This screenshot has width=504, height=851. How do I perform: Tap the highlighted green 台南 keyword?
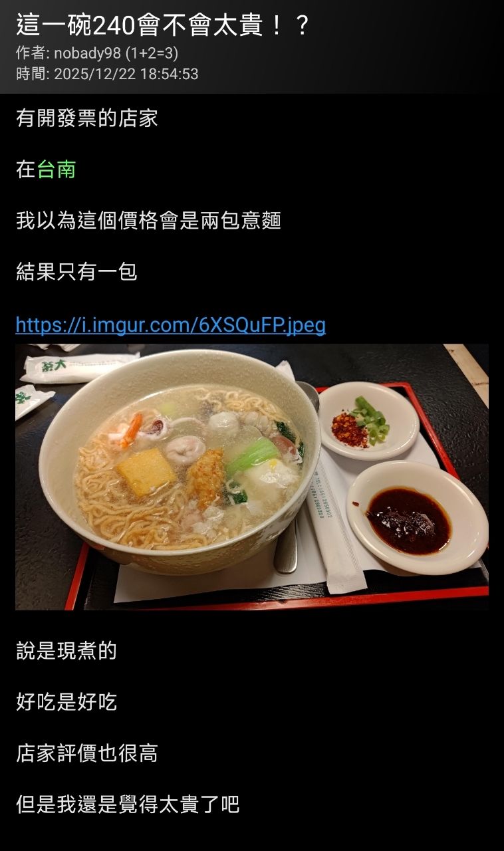pyautogui.click(x=57, y=170)
